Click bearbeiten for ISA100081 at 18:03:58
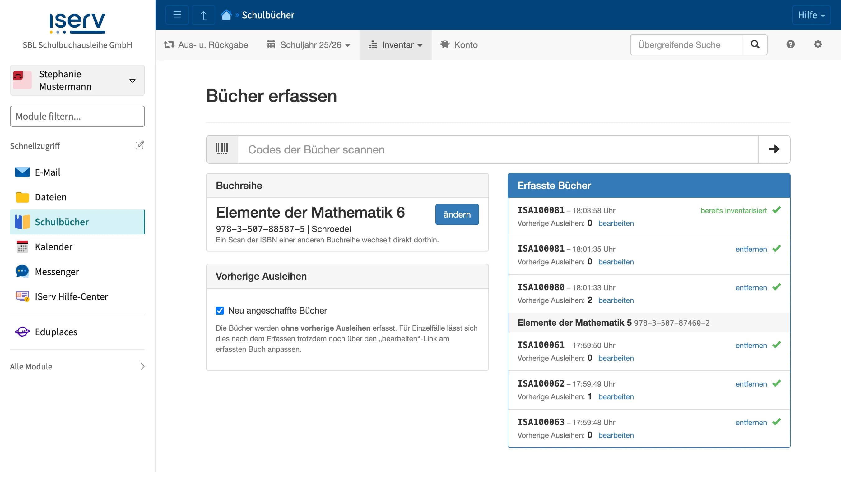 (616, 223)
